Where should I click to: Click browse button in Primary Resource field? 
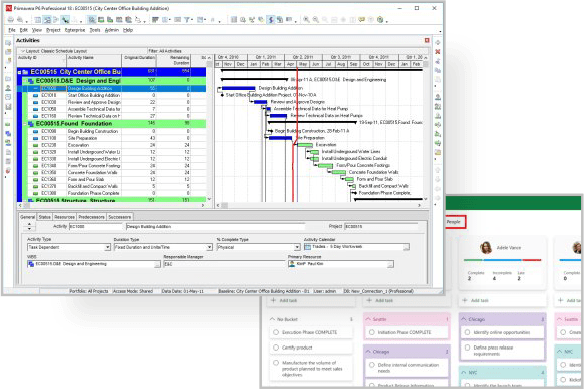390,264
